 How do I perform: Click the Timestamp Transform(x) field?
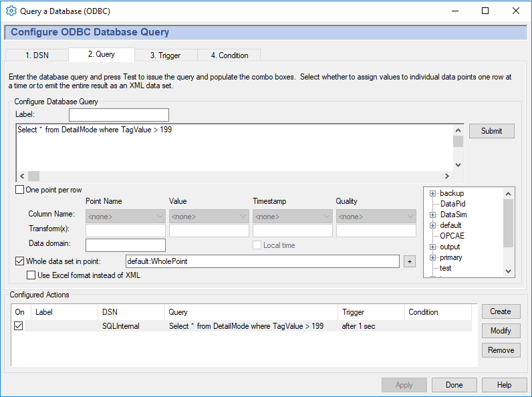tap(292, 231)
